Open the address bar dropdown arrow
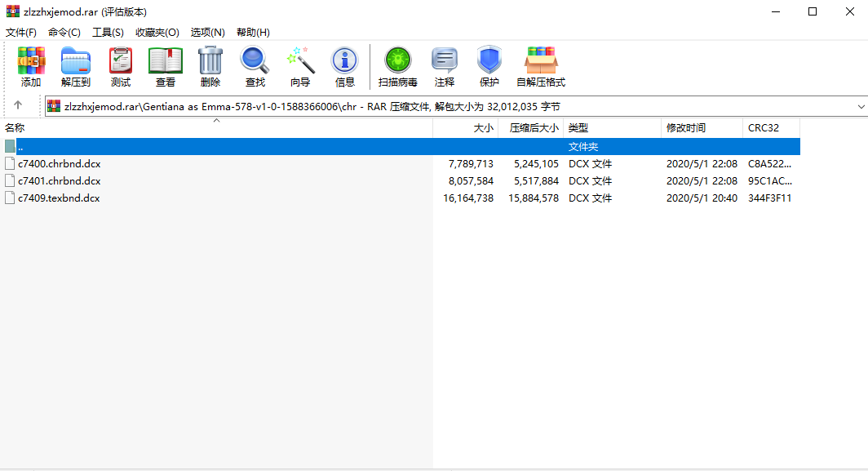Image resolution: width=868 pixels, height=471 pixels. [x=861, y=106]
